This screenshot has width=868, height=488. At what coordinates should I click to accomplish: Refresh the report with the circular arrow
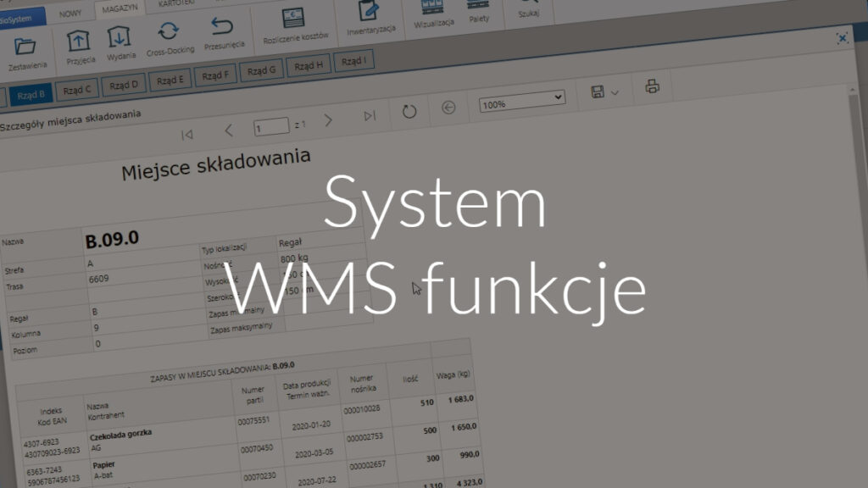pyautogui.click(x=409, y=111)
